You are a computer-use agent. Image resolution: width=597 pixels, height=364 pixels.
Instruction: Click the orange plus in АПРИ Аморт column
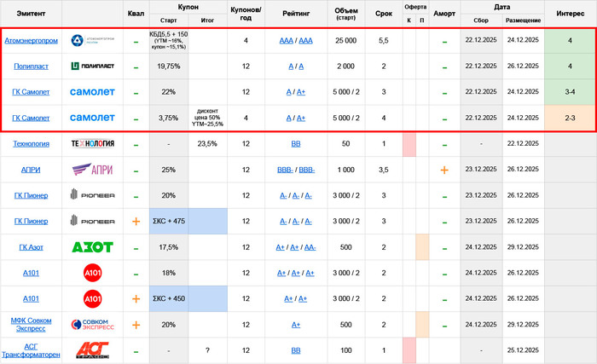[444, 170]
